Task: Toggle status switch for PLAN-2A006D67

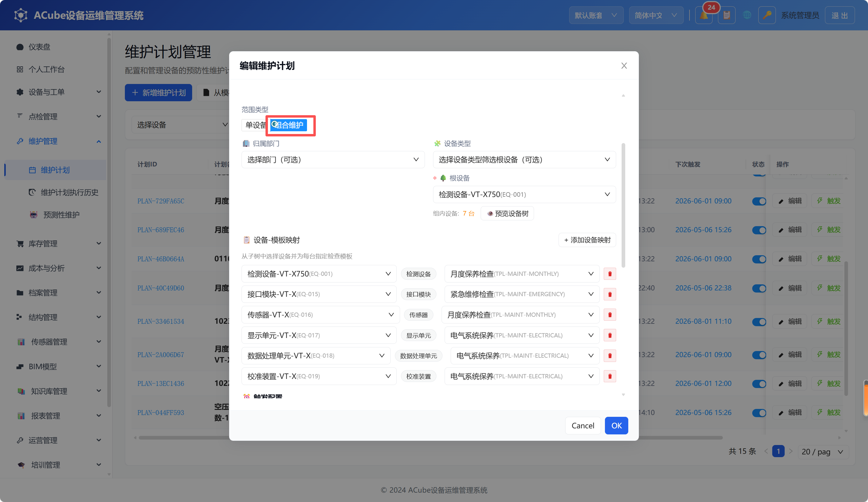Action: (759, 355)
